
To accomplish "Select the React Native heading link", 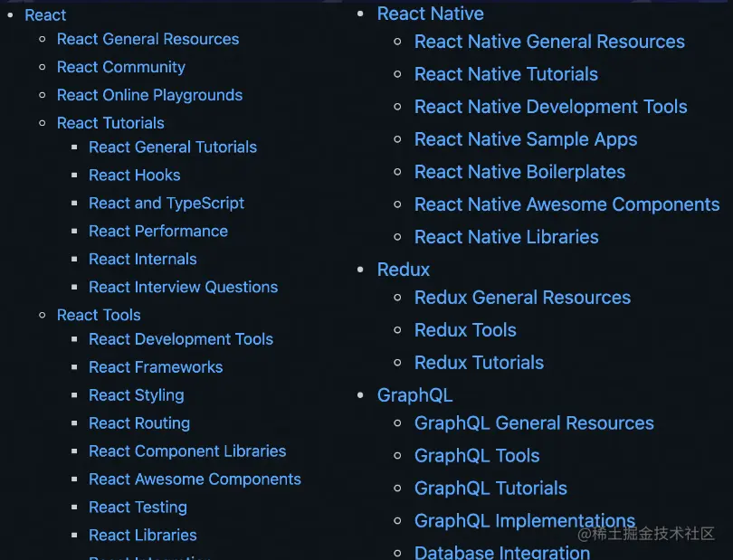I will 430,14.
